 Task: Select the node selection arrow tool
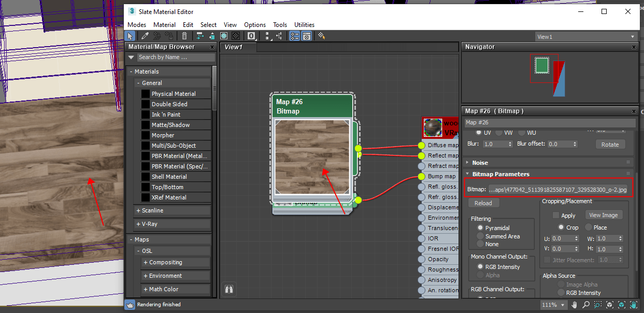coord(130,36)
